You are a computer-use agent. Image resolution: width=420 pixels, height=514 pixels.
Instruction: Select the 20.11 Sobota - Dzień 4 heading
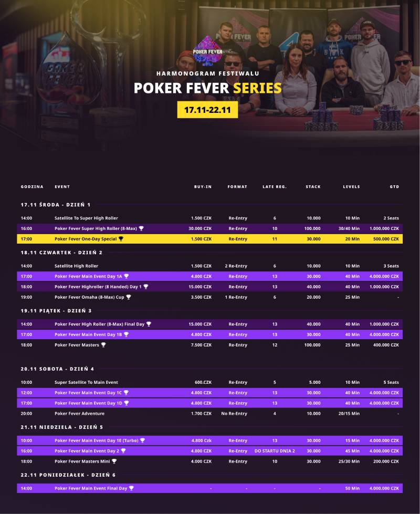(58, 369)
